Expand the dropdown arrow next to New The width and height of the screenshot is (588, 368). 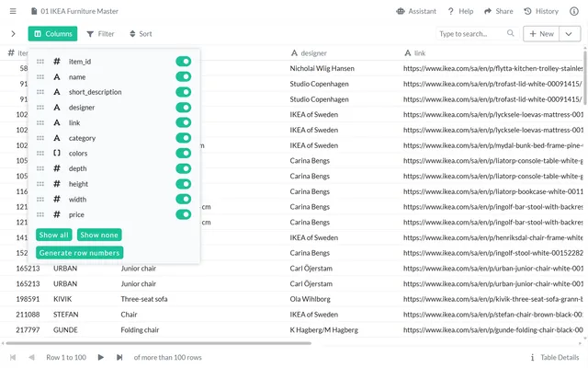tap(570, 33)
